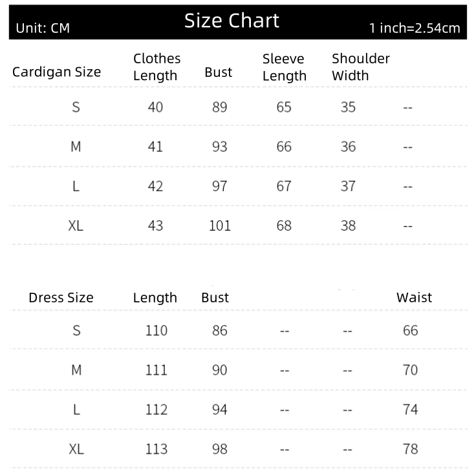Click dress S length value 110
The image size is (476, 471).
click(x=156, y=331)
